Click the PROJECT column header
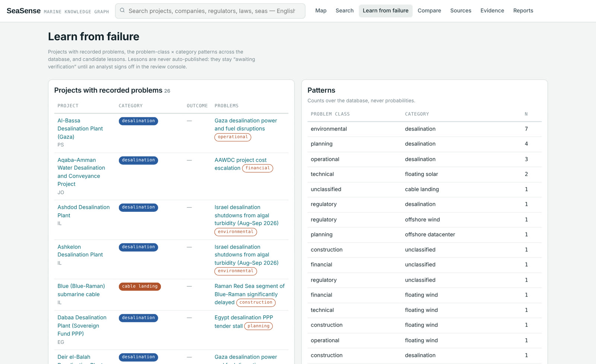The height and width of the screenshot is (364, 596). [x=68, y=106]
